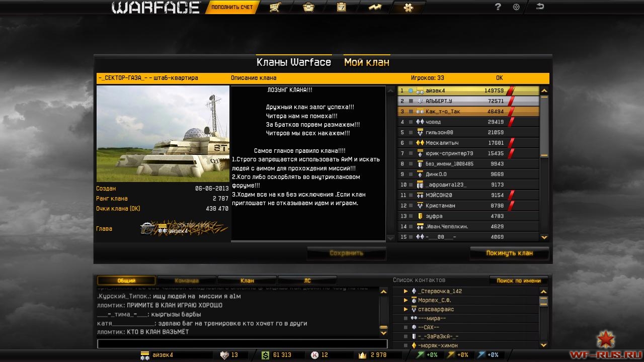Sort members by ОК column header
The width and height of the screenshot is (644, 362).
point(500,78)
